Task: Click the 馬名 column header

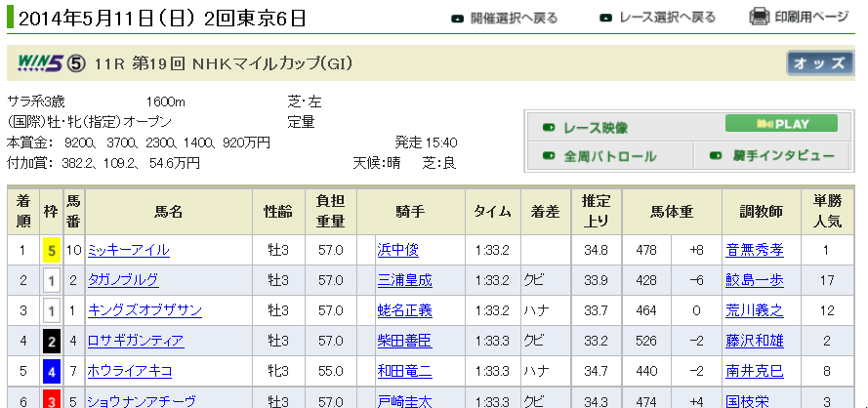Action: coord(169,211)
